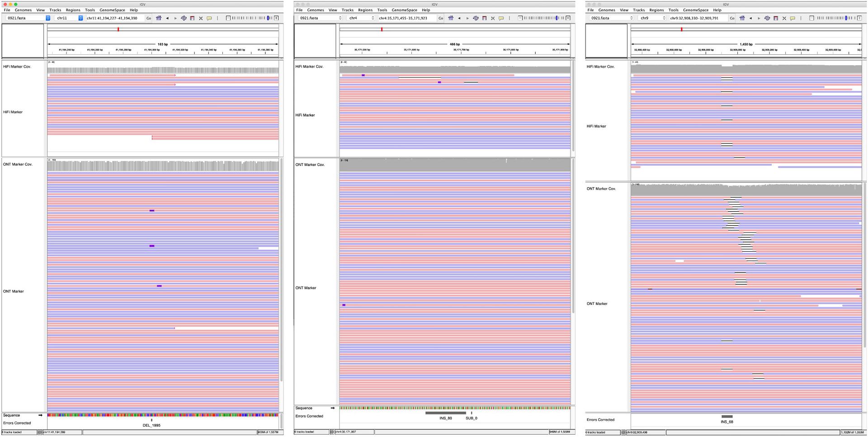The image size is (868, 437).
Task: Refresh view in right chr9 IGV window
Action: point(767,18)
